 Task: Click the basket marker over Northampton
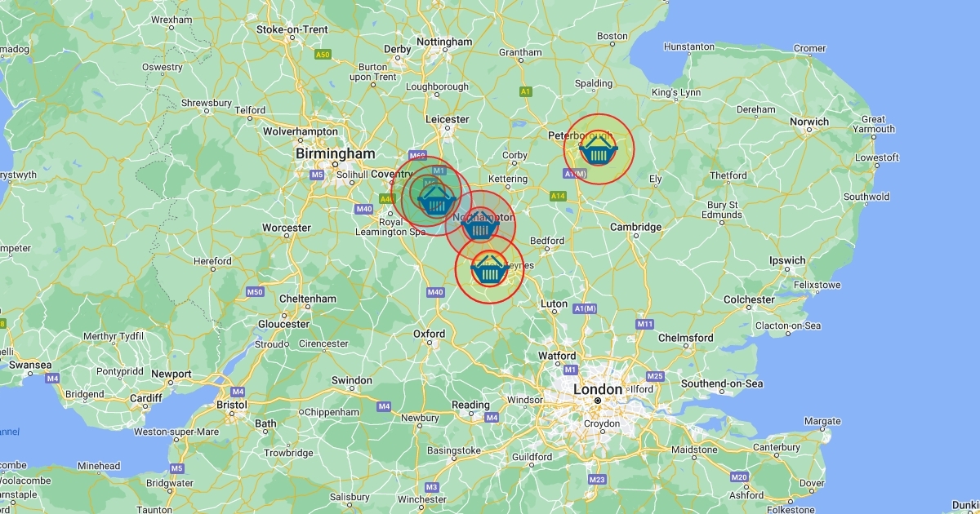click(x=480, y=224)
